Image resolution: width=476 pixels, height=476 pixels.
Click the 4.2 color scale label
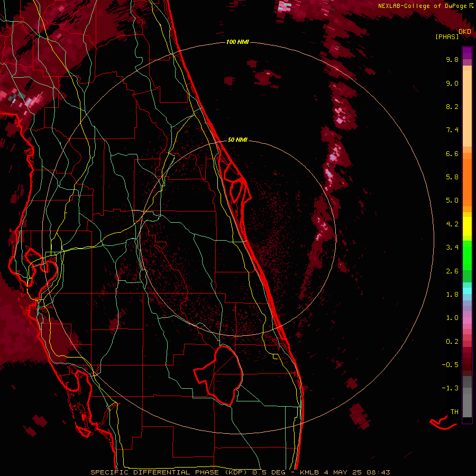click(452, 224)
